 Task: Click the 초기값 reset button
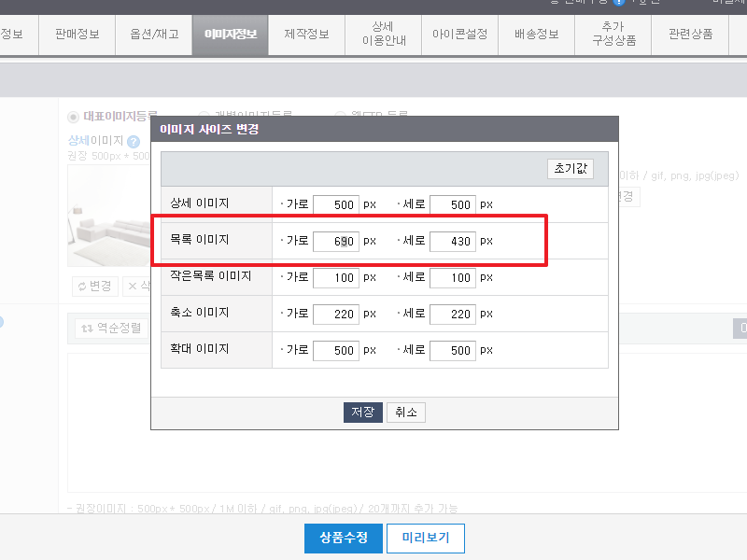coord(570,170)
